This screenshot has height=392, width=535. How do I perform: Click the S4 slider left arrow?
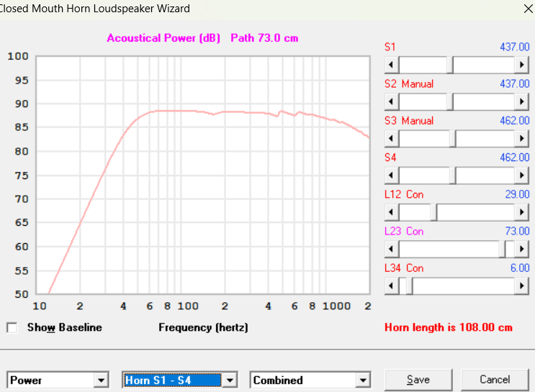(392, 176)
